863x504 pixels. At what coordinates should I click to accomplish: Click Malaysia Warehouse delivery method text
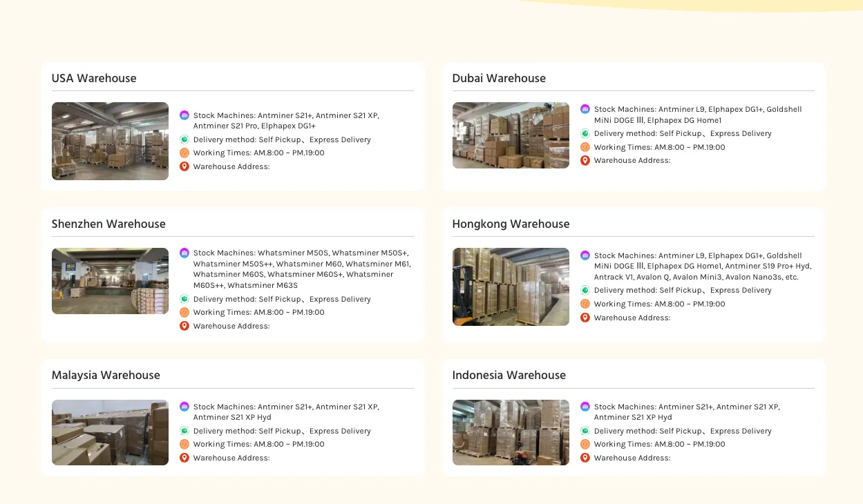coord(282,431)
